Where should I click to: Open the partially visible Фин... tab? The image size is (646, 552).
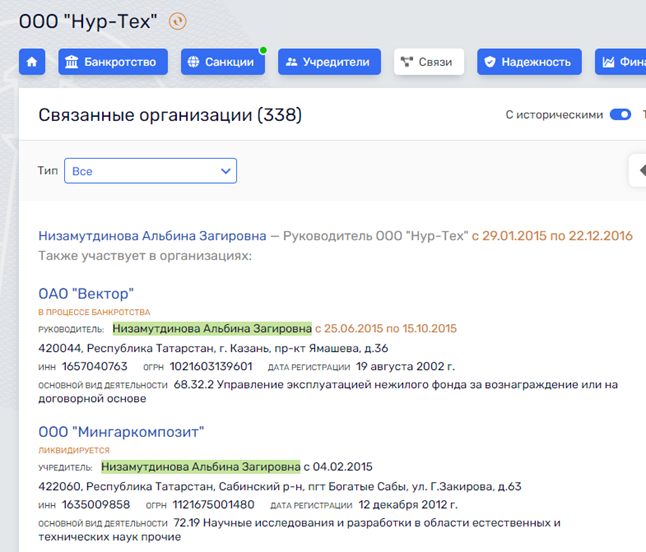pos(620,62)
